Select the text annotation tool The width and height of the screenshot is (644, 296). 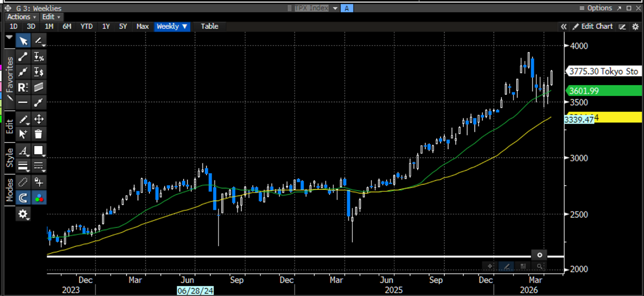pyautogui.click(x=23, y=151)
